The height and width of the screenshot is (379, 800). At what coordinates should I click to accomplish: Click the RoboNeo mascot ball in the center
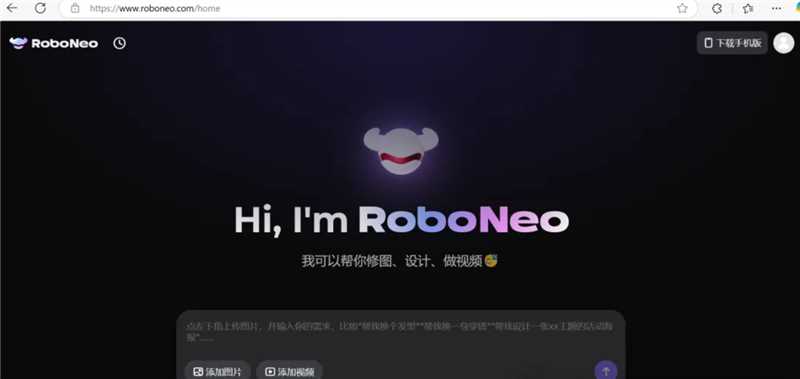[x=401, y=151]
